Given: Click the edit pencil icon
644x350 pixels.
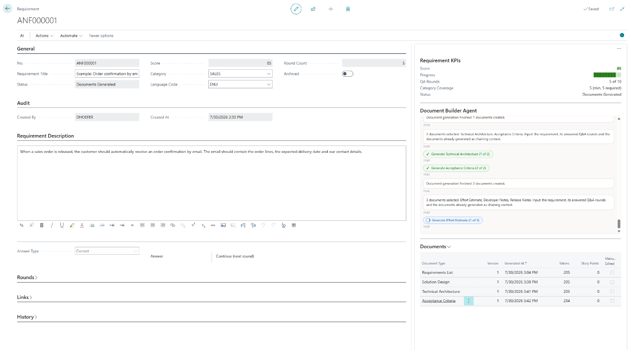Looking at the screenshot, I should point(296,9).
